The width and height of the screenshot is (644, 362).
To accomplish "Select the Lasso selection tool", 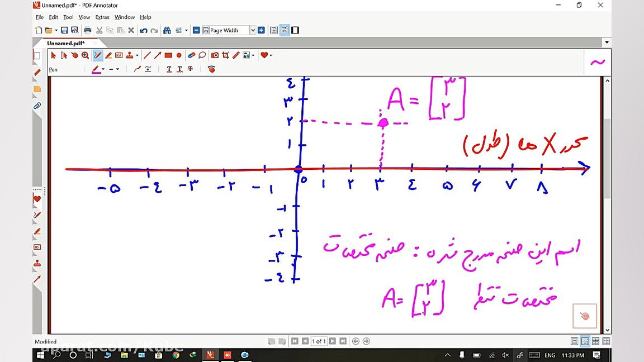I will (x=202, y=55).
